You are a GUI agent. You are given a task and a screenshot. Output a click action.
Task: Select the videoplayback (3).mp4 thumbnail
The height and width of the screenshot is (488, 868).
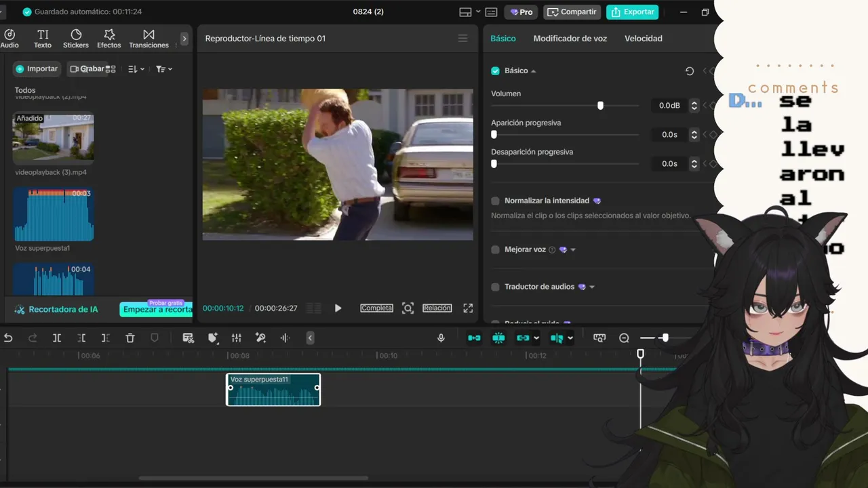pos(53,138)
